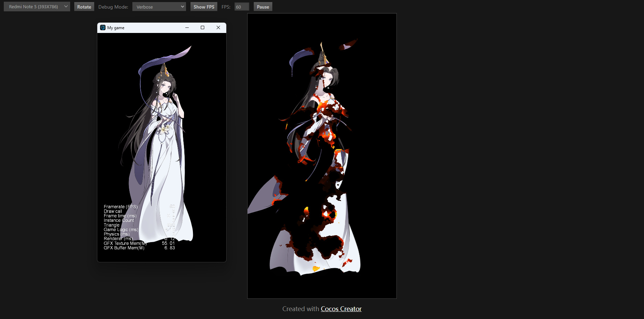Click the Show FPS button
The image size is (644, 319).
tap(204, 7)
